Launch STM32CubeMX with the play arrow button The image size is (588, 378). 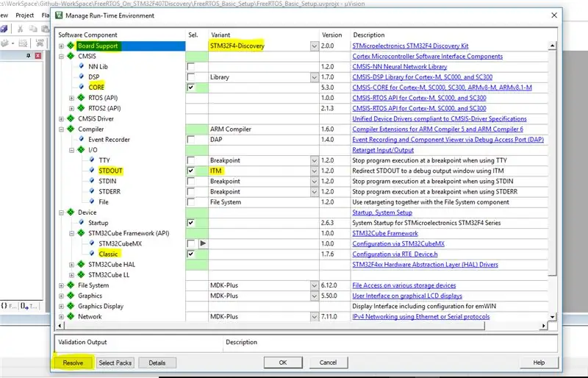point(203,243)
